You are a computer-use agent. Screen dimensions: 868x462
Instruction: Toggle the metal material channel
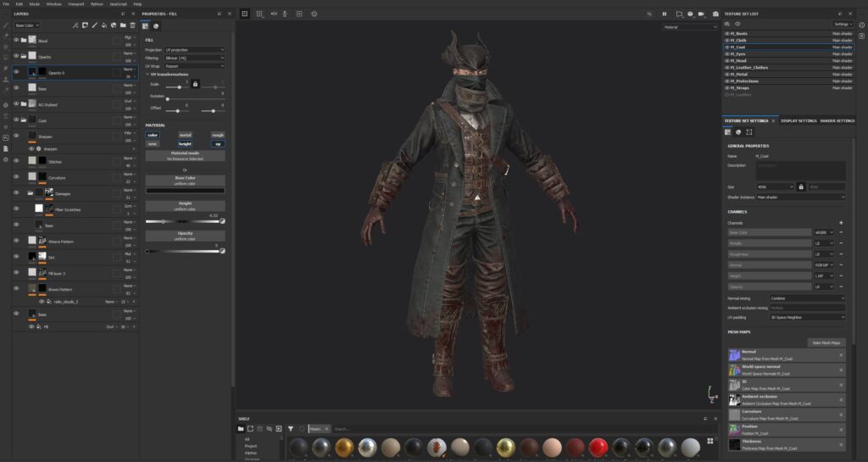click(x=185, y=135)
